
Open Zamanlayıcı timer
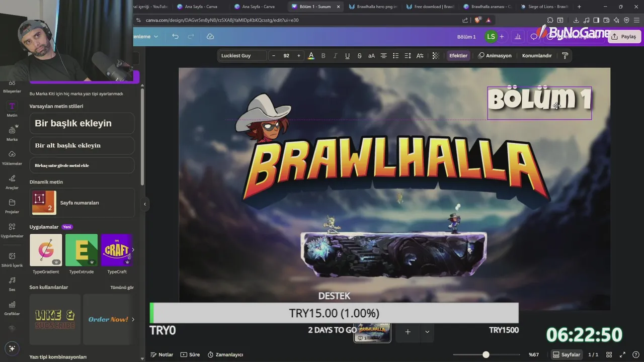point(225,354)
